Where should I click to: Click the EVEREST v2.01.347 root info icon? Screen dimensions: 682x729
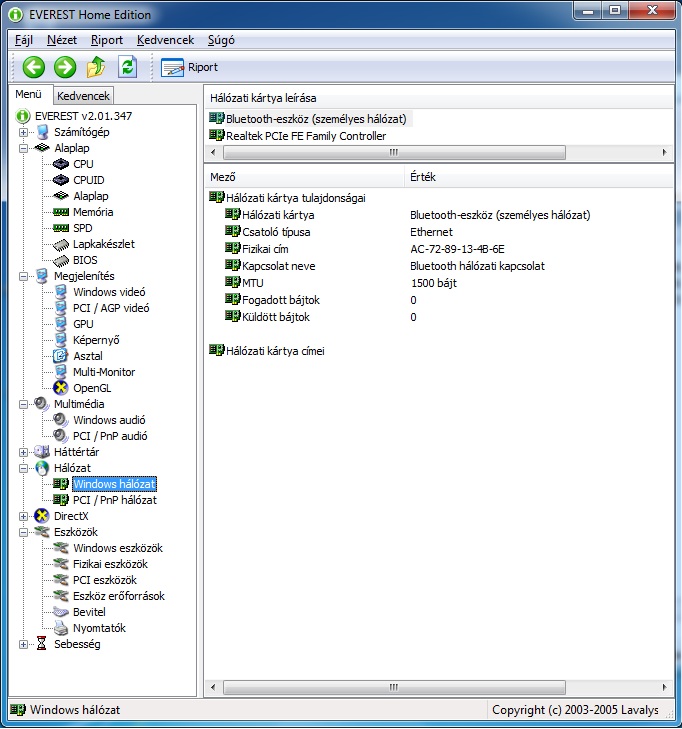(23, 116)
